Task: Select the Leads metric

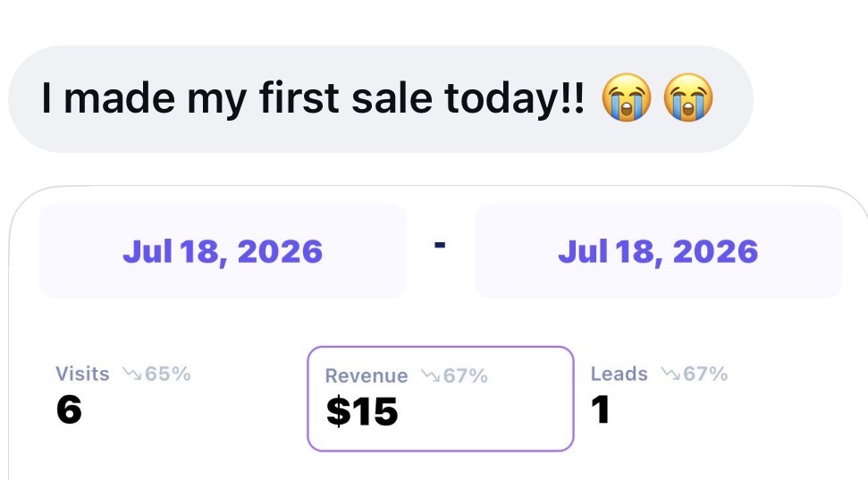Action: (659, 394)
